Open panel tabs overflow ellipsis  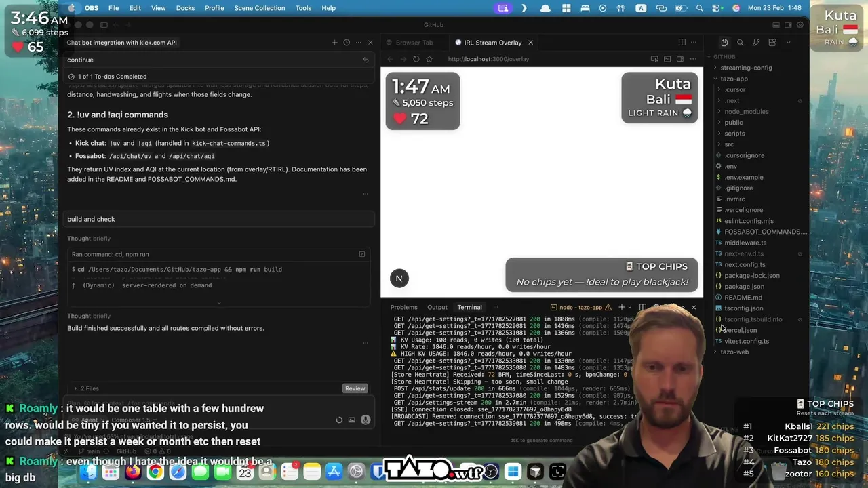coord(496,308)
